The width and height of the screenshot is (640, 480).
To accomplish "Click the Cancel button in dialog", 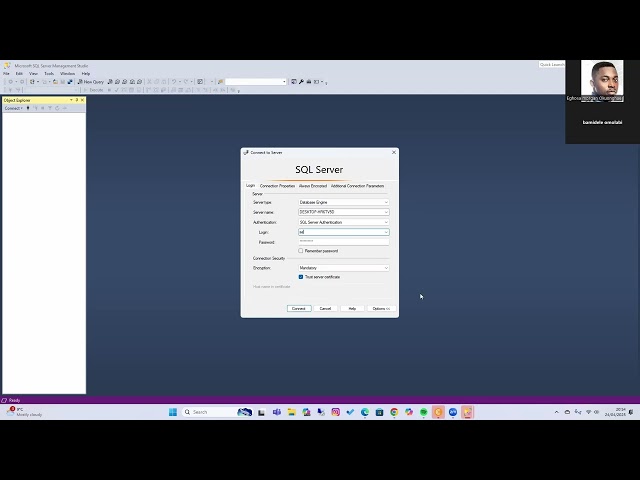I will (325, 309).
